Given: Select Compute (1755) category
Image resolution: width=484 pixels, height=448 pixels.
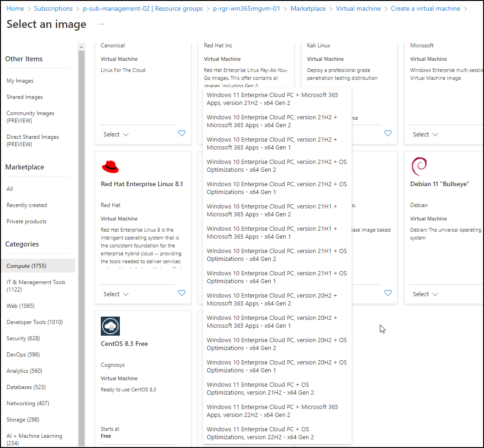Looking at the screenshot, I should pyautogui.click(x=38, y=266).
